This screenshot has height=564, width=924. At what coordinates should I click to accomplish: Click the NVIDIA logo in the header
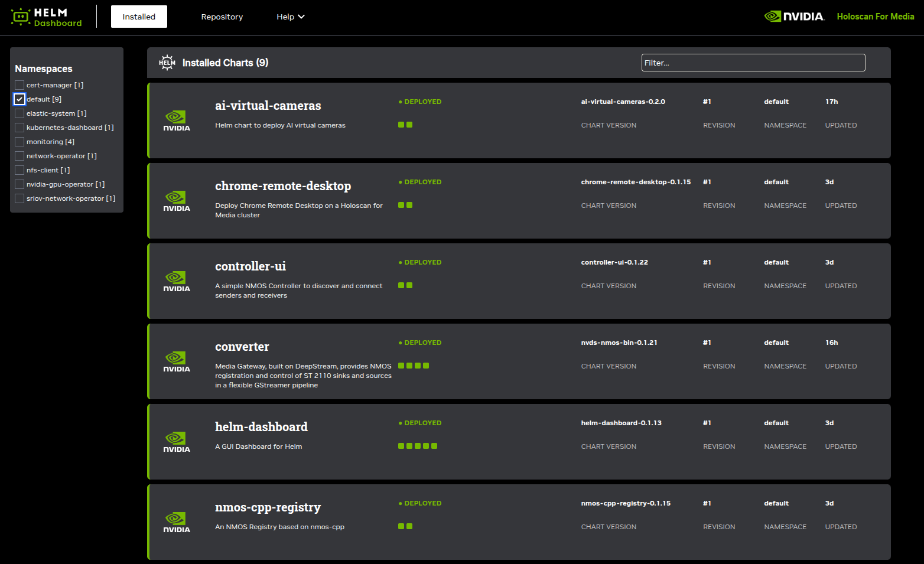tap(793, 17)
